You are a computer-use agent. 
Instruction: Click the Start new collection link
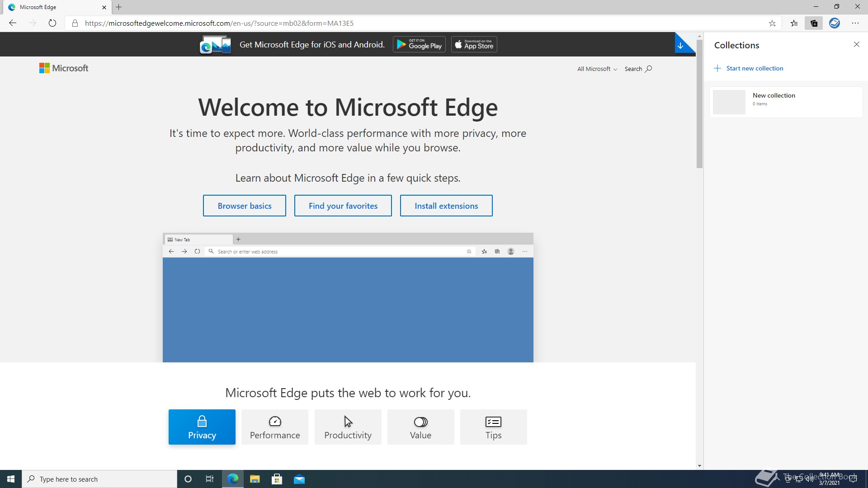tap(755, 68)
